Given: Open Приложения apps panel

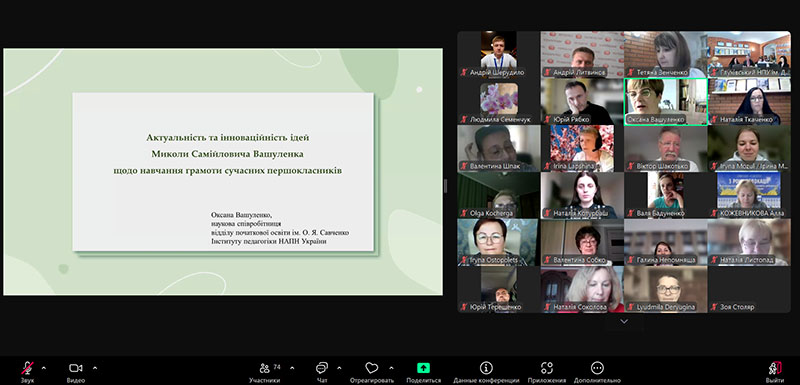Looking at the screenshot, I should (x=547, y=372).
